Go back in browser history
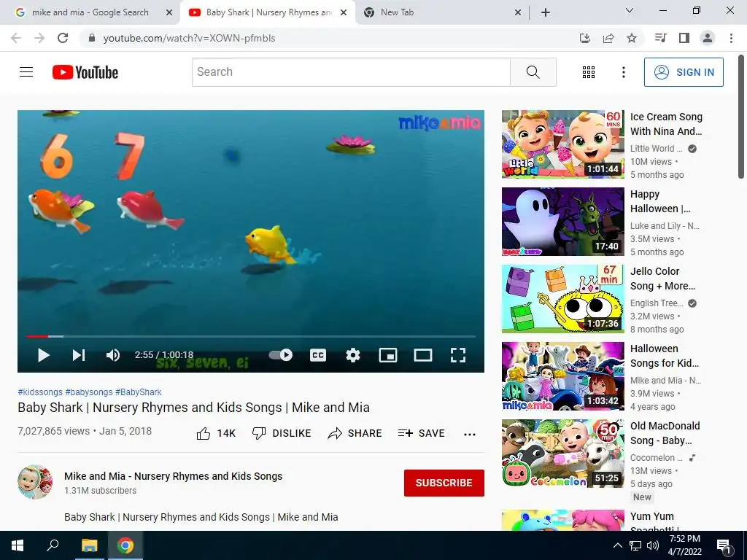Viewport: 747px width, 560px height. (x=16, y=38)
